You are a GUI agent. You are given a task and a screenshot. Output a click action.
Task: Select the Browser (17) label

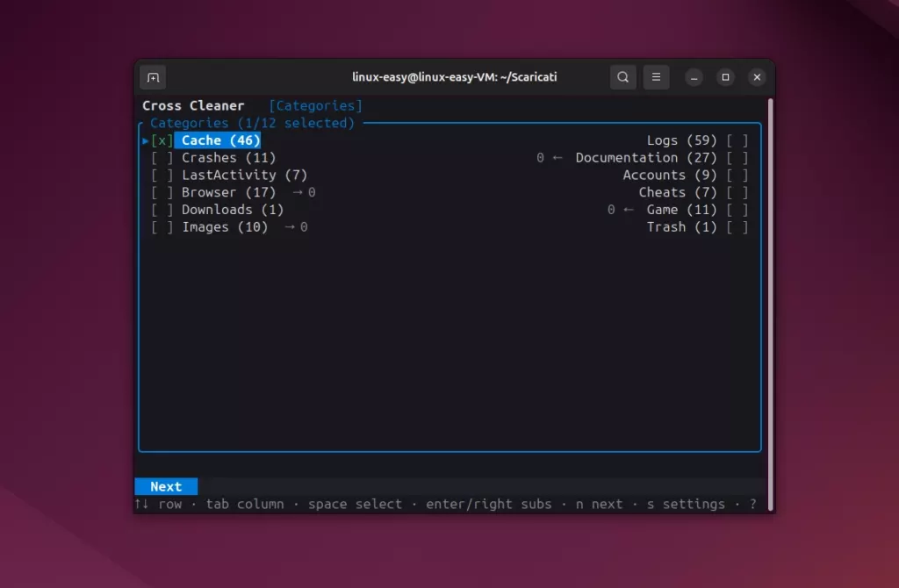229,192
